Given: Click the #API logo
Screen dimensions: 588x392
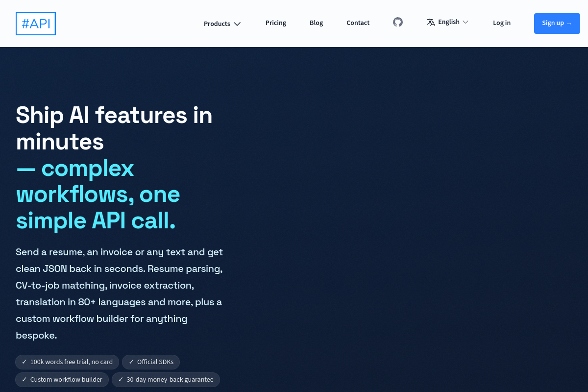Looking at the screenshot, I should [36, 24].
